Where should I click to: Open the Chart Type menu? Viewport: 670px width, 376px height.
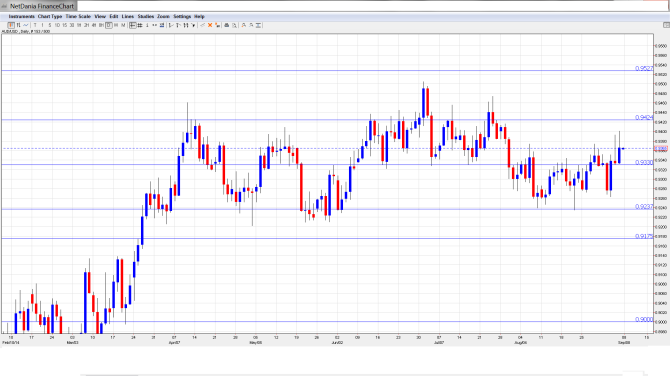coord(50,17)
